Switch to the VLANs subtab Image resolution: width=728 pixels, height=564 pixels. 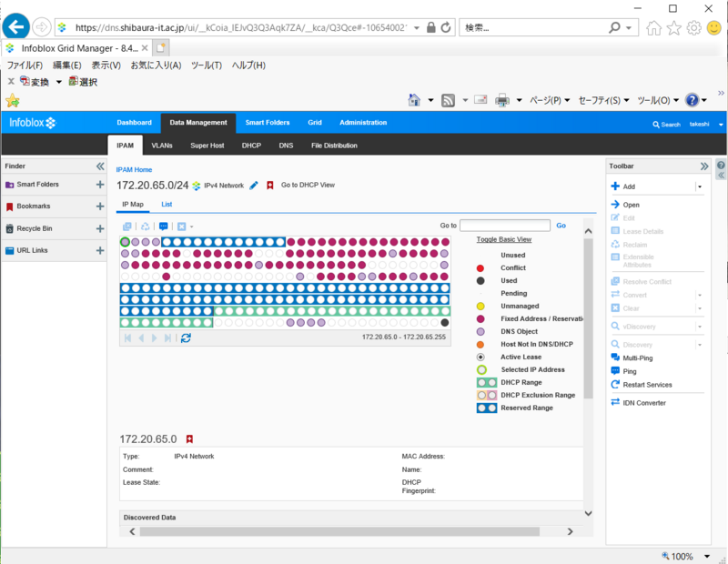point(162,146)
